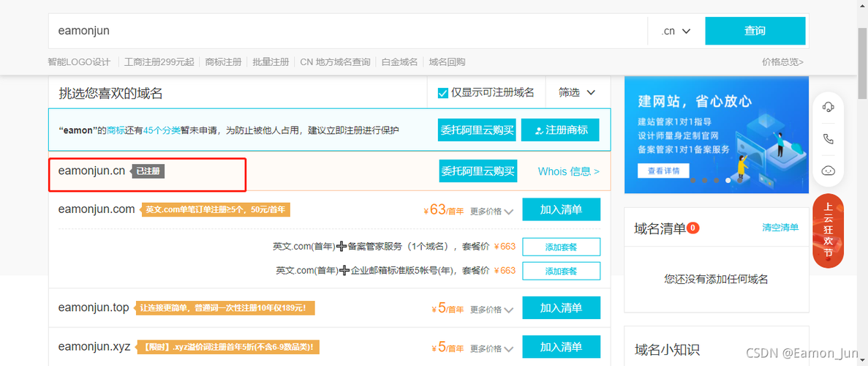Add eamonjun.top to list with 加入清单

click(562, 307)
